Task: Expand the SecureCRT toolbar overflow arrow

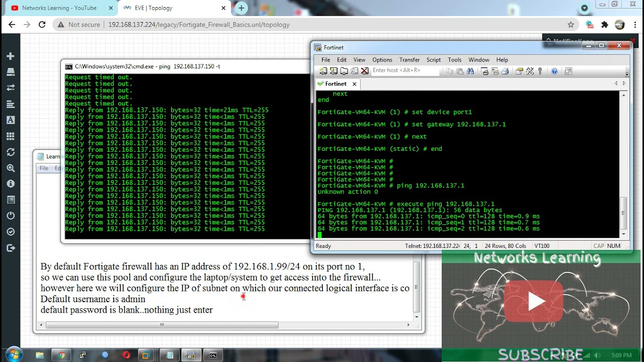Action: (x=627, y=73)
